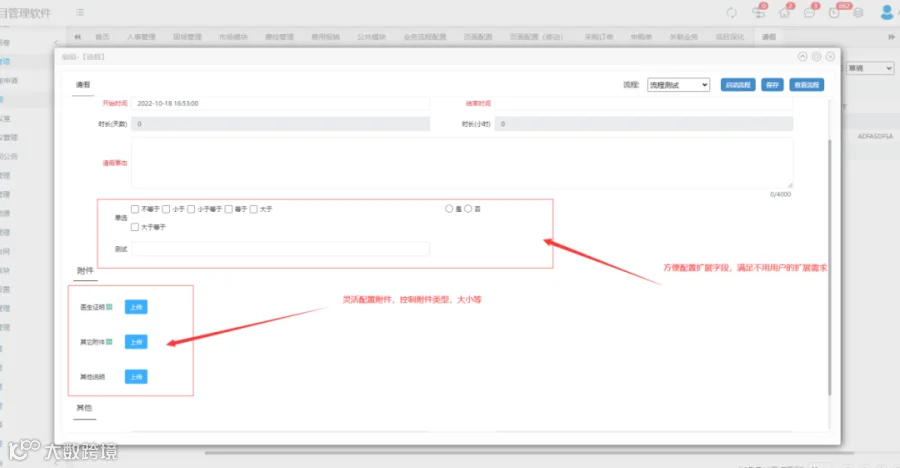This screenshot has width=900, height=468.
Task: Click the stacked layers icon in the top bar
Action: pos(858,13)
